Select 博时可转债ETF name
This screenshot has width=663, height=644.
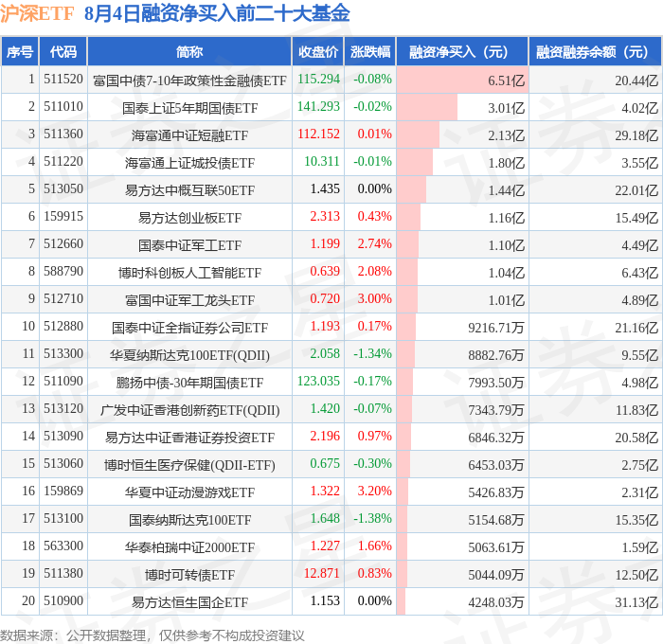[x=189, y=575]
